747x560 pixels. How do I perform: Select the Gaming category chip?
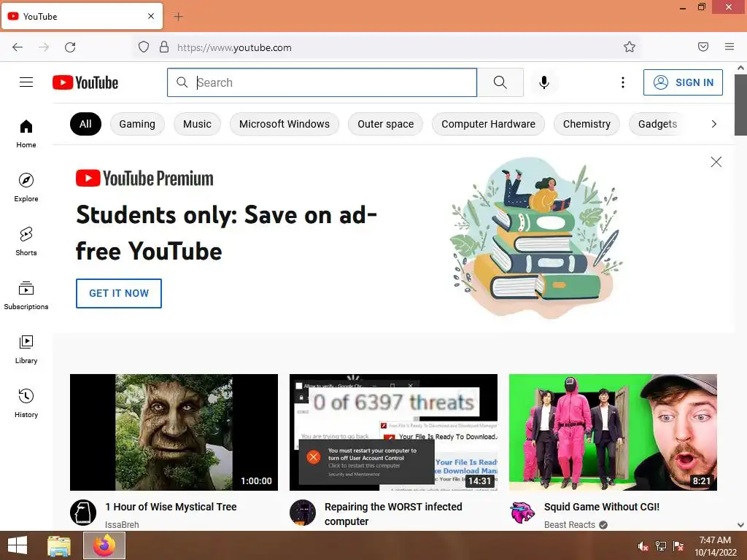(137, 124)
